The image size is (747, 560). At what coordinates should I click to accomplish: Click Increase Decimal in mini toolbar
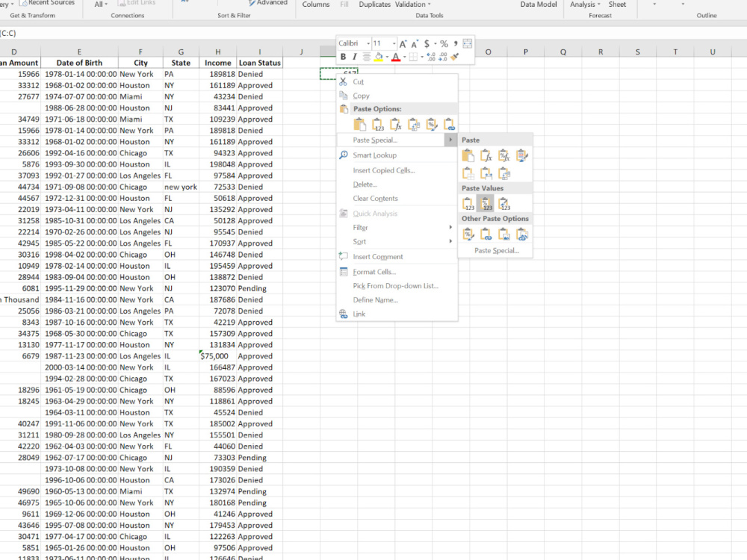pos(431,57)
